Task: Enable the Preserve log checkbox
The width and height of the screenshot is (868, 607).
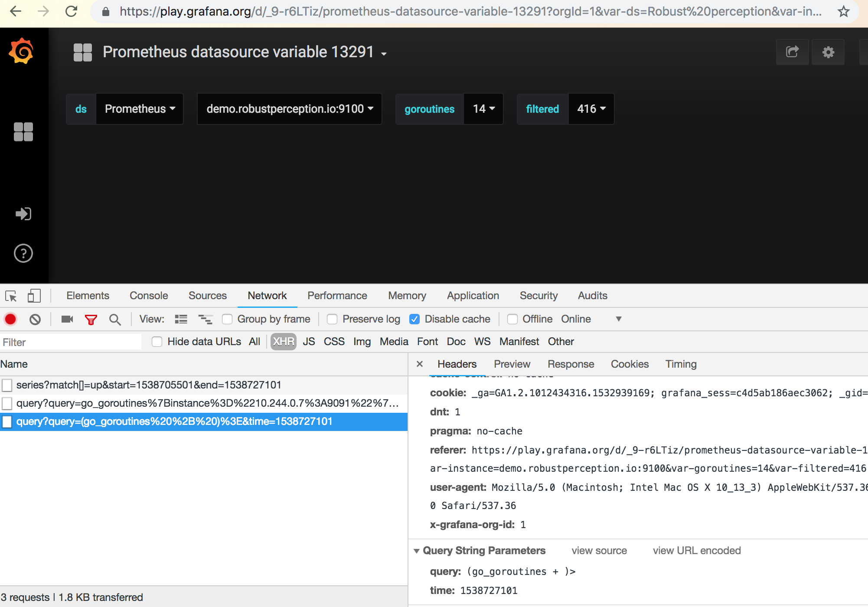Action: (332, 319)
